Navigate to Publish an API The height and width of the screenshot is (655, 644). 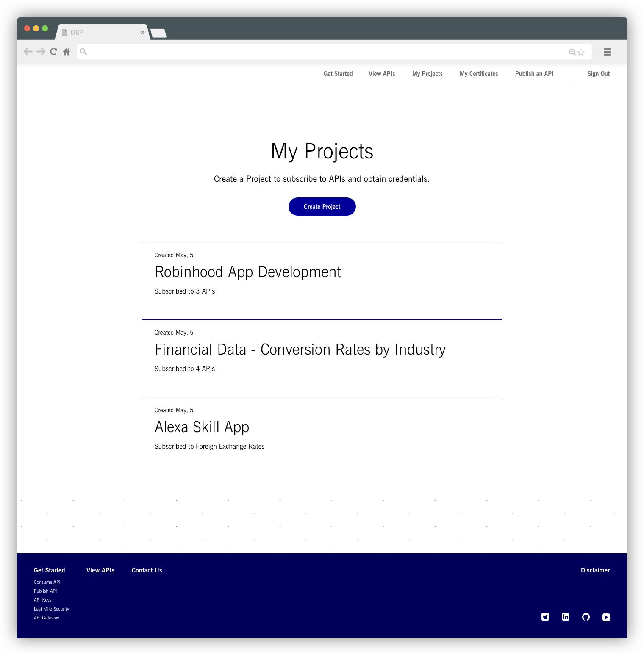[534, 74]
